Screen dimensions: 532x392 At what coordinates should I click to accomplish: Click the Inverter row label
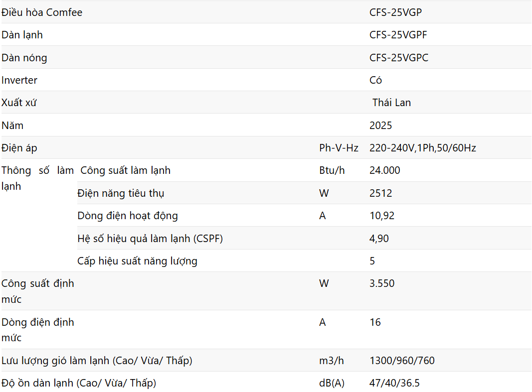[19, 80]
